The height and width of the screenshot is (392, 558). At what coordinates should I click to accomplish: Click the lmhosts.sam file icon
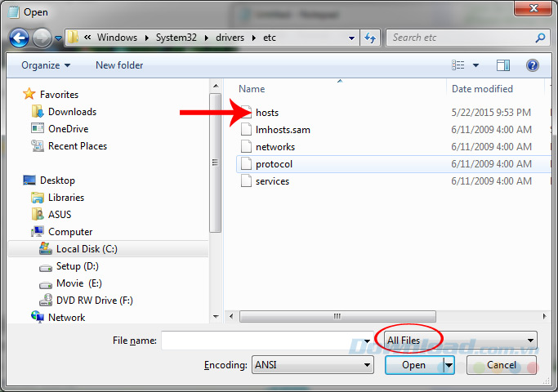[x=246, y=130]
